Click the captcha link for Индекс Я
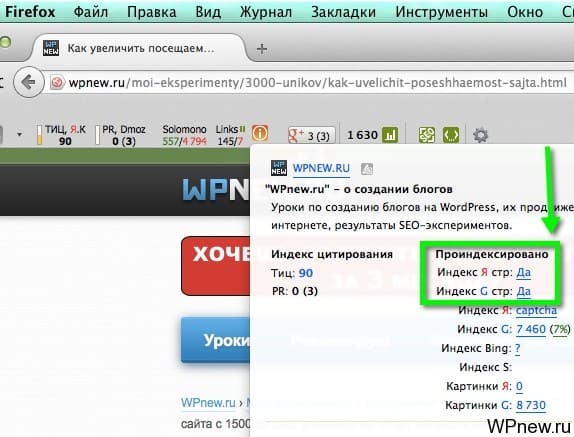This screenshot has width=574, height=437. point(536,310)
